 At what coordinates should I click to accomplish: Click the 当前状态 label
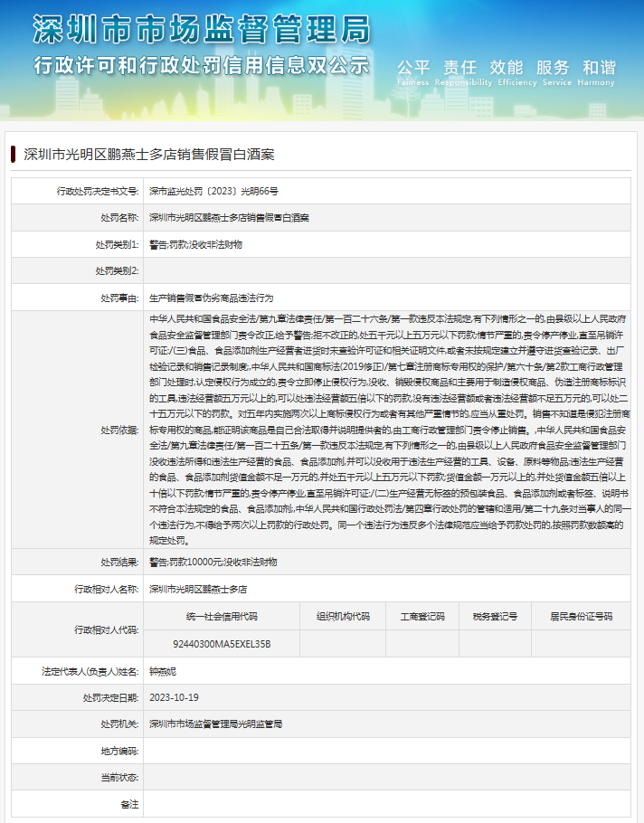click(119, 778)
